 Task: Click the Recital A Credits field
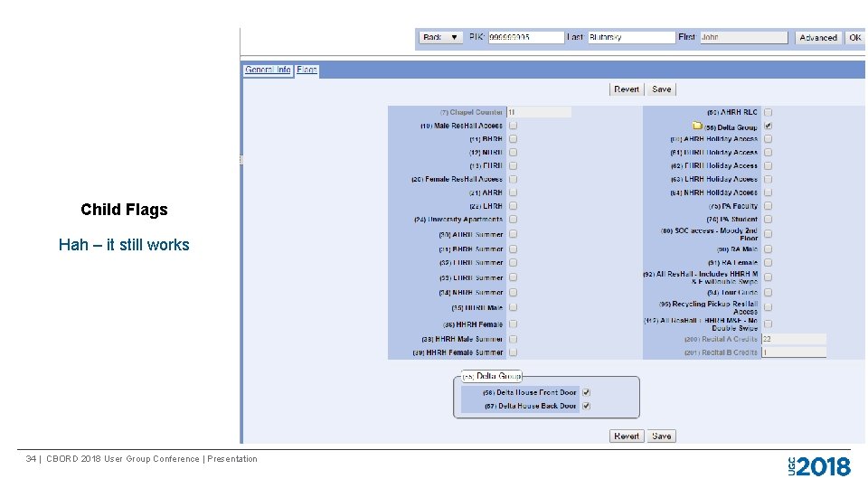coord(794,339)
